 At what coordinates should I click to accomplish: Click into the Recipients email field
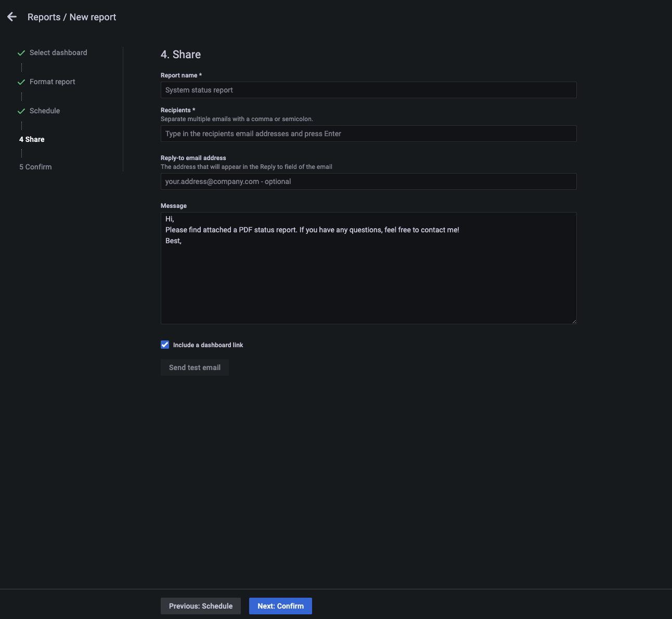(368, 134)
